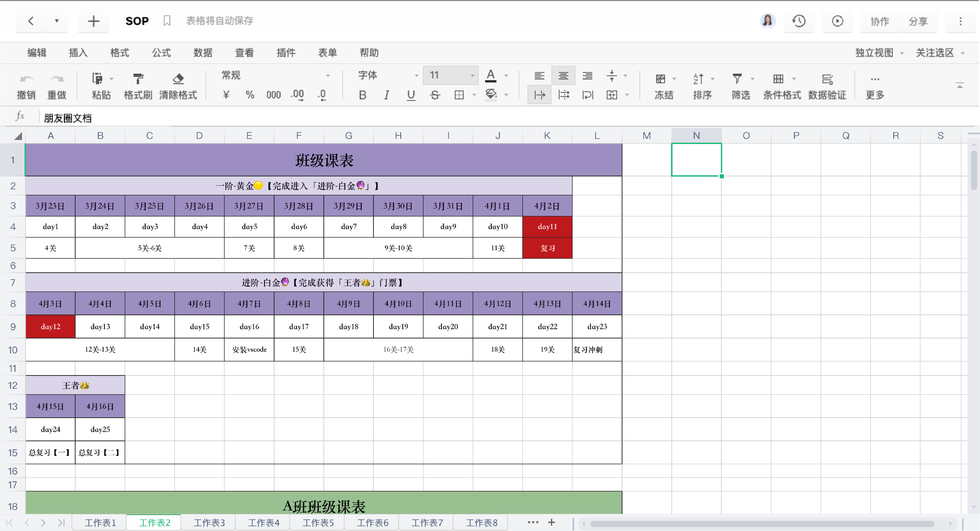Open the data validation tool
The image size is (980, 531).
point(827,87)
